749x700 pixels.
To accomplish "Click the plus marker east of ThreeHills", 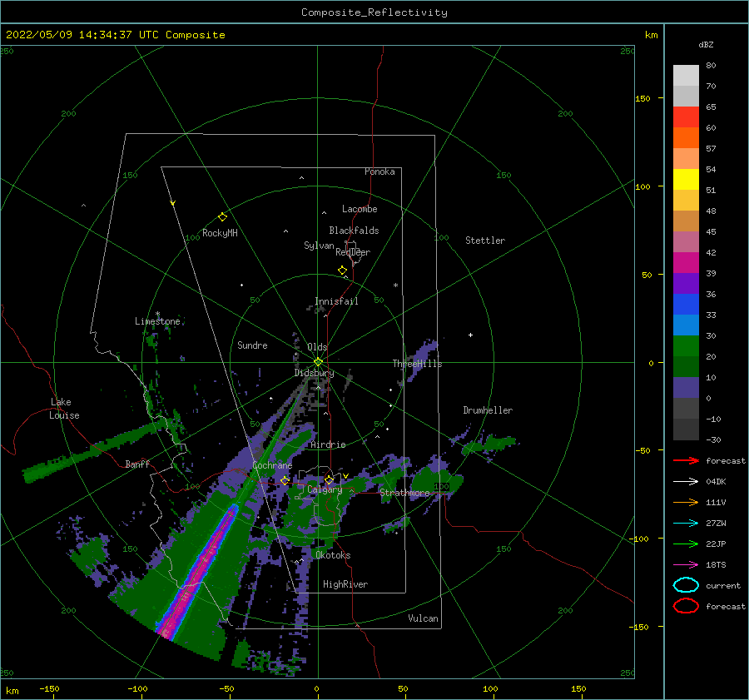I will tap(470, 335).
